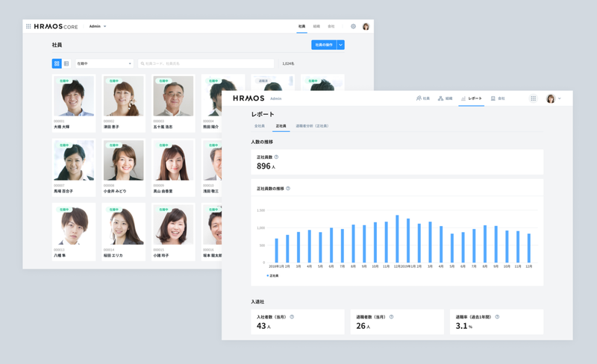Click help icon next to 正社員数

click(276, 157)
